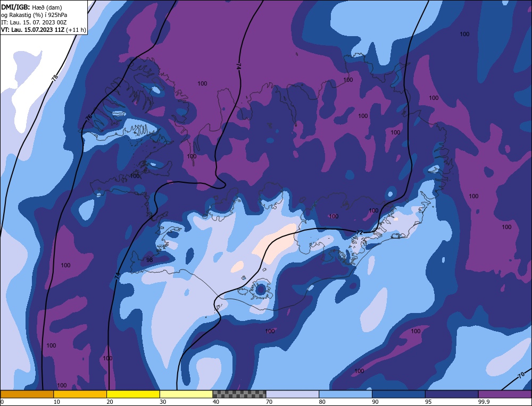The height and width of the screenshot is (406, 532).
Task: Click the 0-10 dark orange legend swatch
Action: (27, 394)
